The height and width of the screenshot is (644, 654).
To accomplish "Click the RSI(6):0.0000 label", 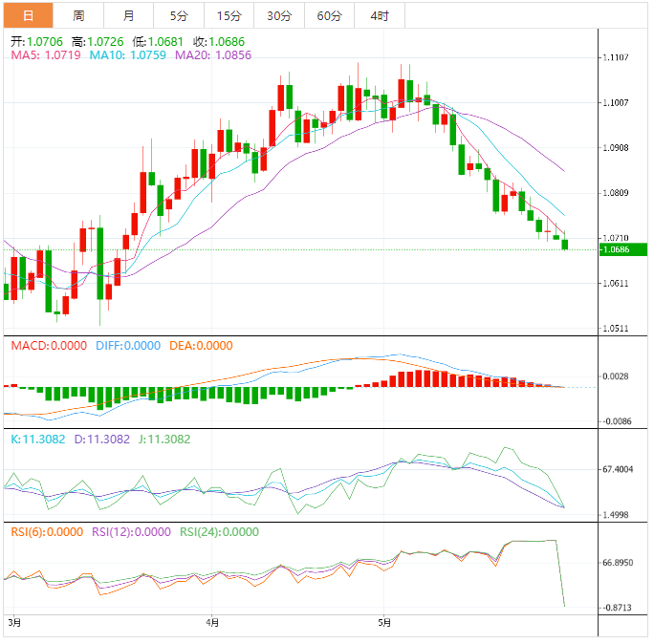I will pyautogui.click(x=47, y=532).
